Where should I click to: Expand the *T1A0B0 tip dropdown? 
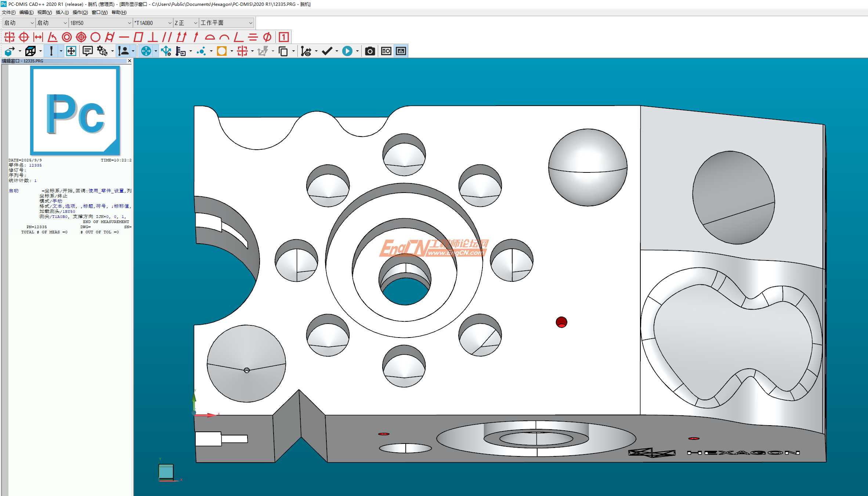click(170, 23)
